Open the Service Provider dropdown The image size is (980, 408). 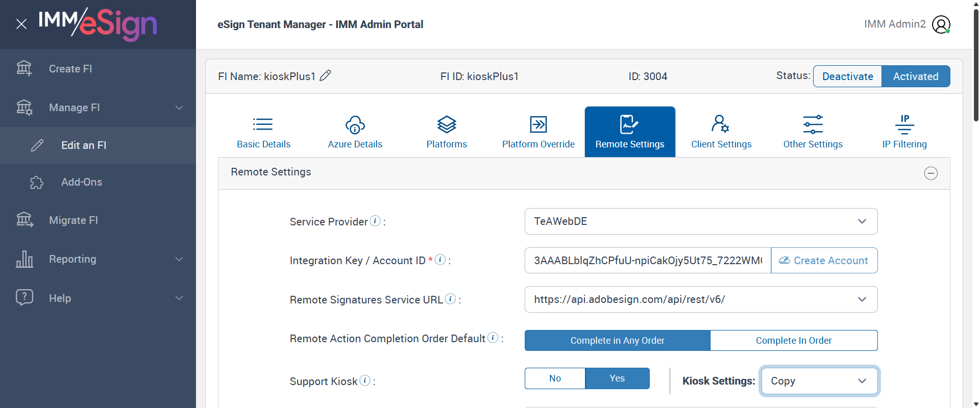[700, 221]
